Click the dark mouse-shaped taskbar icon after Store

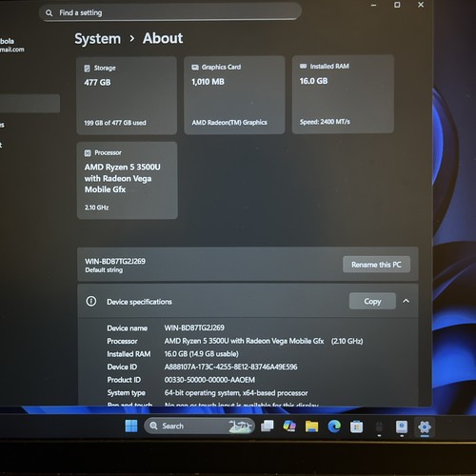(379, 426)
